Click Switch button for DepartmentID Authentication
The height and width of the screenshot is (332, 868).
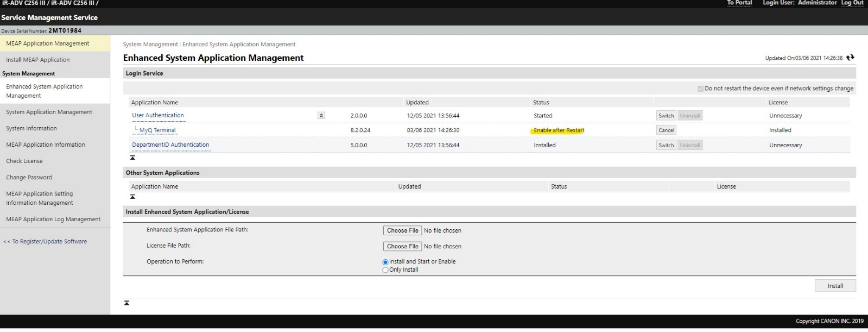(666, 146)
